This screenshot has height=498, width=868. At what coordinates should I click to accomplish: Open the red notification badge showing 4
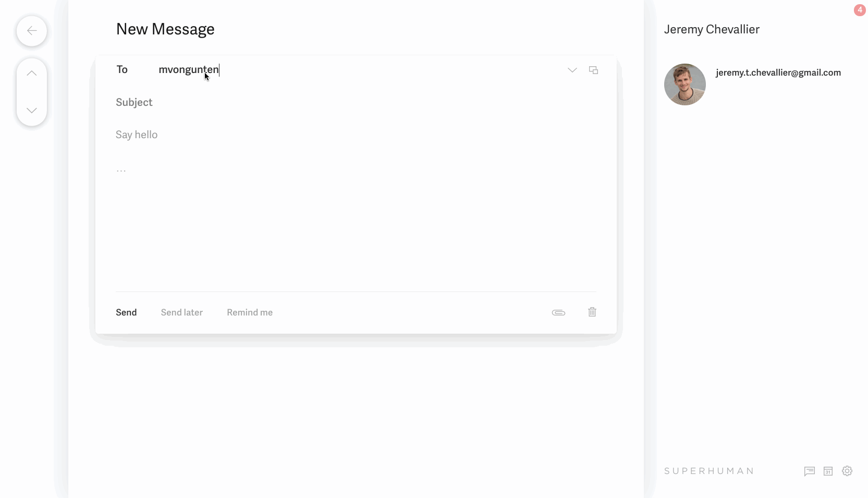(x=860, y=10)
